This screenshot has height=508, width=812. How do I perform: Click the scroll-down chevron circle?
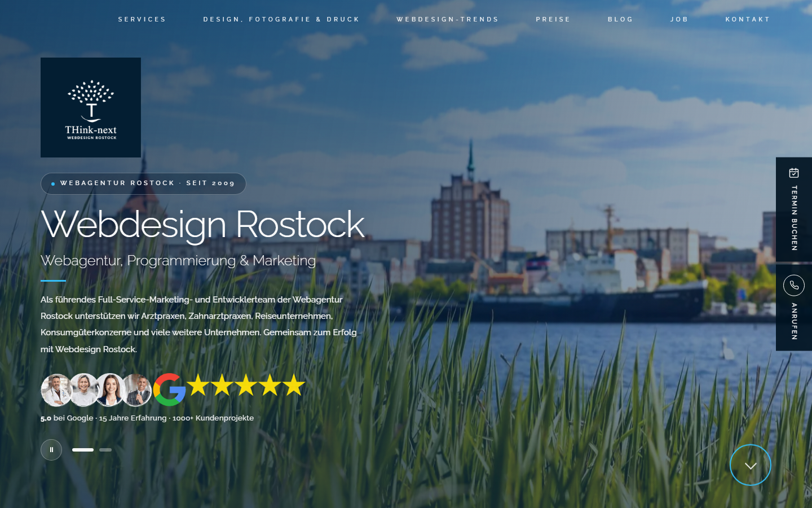(751, 465)
